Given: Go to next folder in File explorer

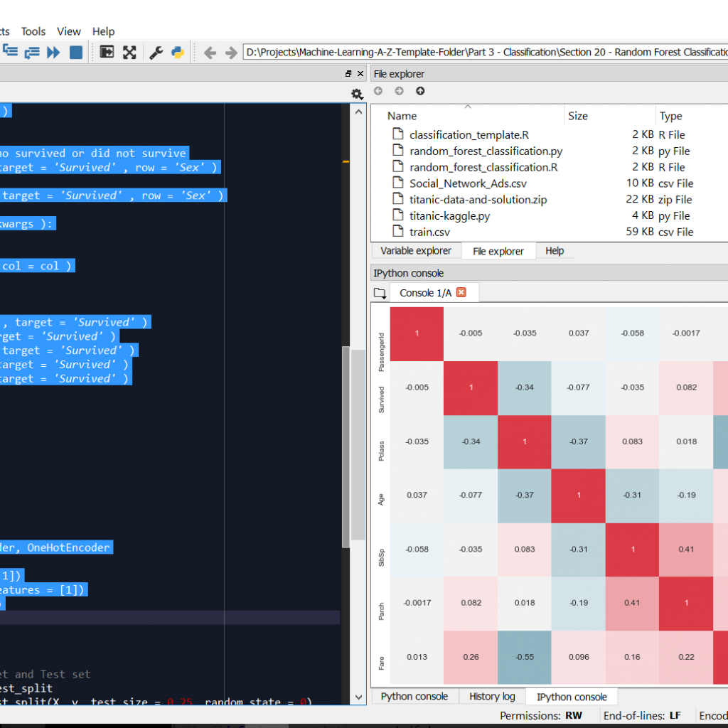Looking at the screenshot, I should pyautogui.click(x=400, y=91).
